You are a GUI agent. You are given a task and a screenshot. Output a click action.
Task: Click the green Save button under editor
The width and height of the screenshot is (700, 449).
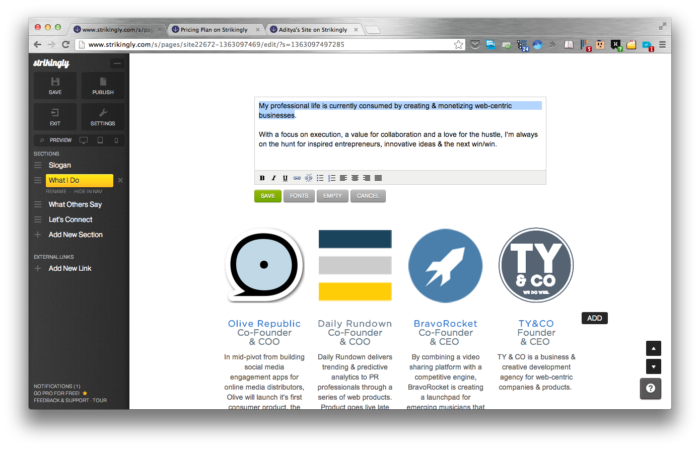coord(267,196)
